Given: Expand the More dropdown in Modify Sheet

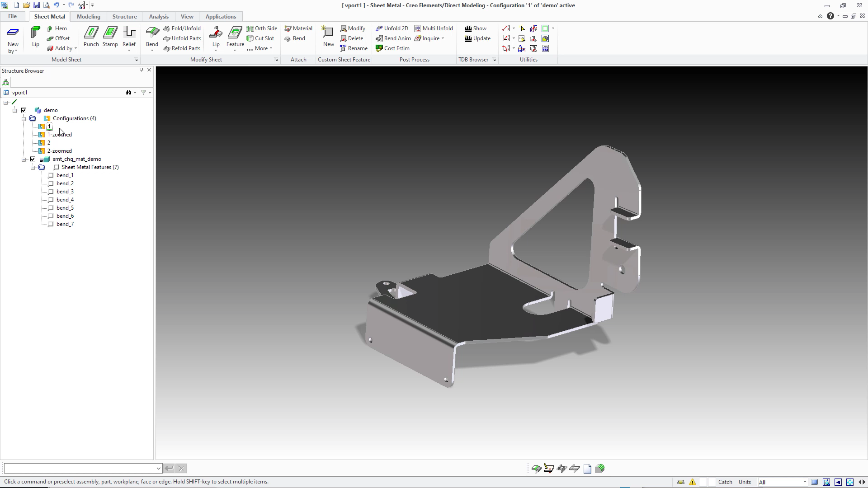Looking at the screenshot, I should click(x=259, y=48).
